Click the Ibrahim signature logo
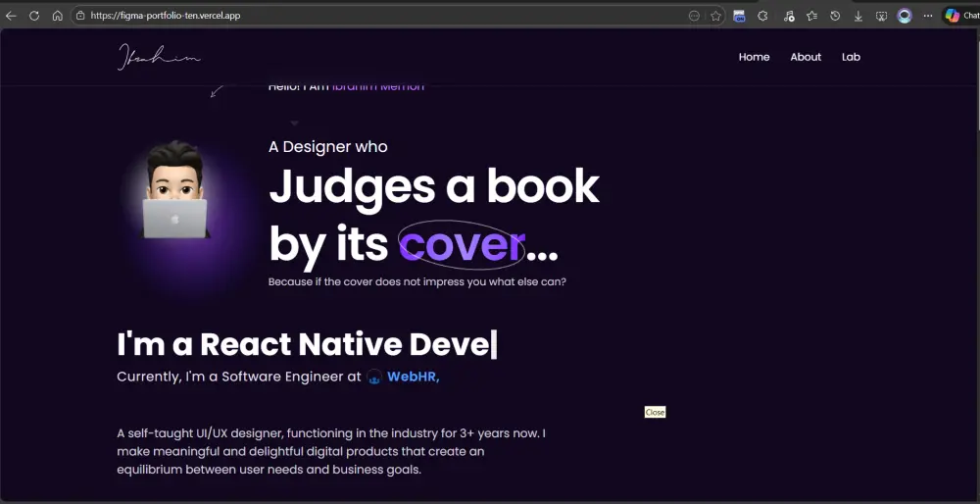Image resolution: width=980 pixels, height=504 pixels. (159, 57)
